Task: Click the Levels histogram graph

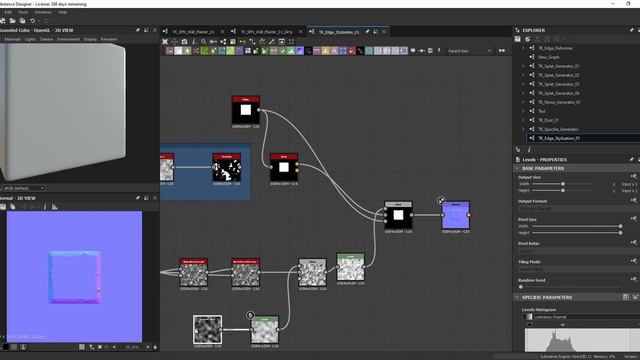Action: click(x=582, y=340)
